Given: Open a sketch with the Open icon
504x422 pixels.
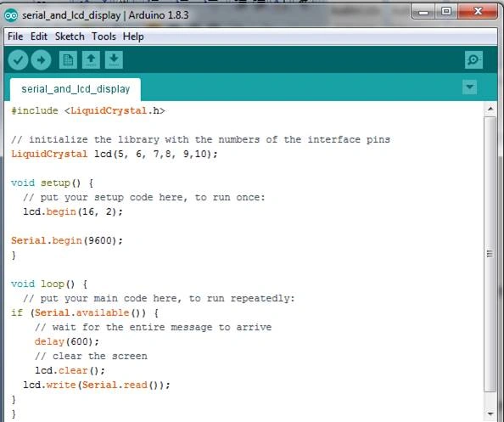Looking at the screenshot, I should pos(91,59).
